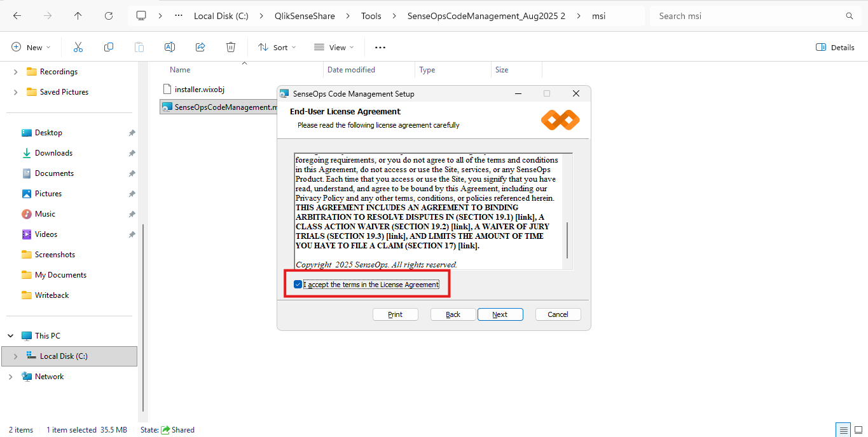
Task: Activate the Rename icon in the toolbar
Action: pyautogui.click(x=169, y=47)
